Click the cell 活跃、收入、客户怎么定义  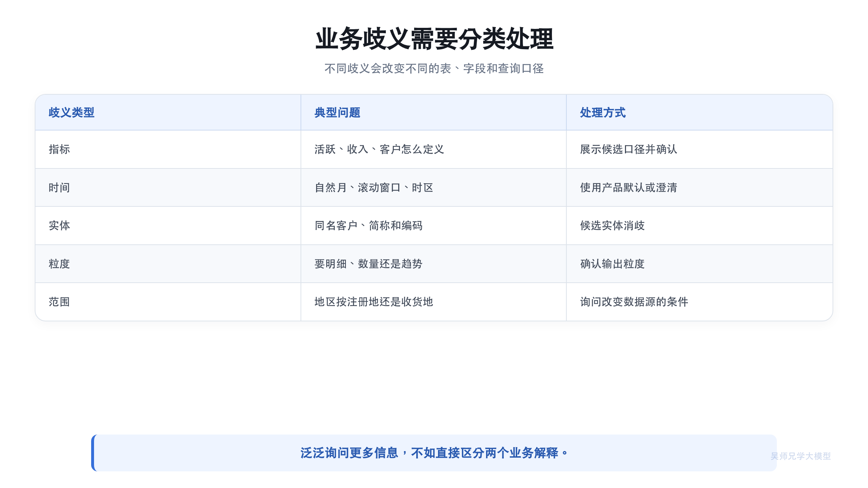[434, 149]
